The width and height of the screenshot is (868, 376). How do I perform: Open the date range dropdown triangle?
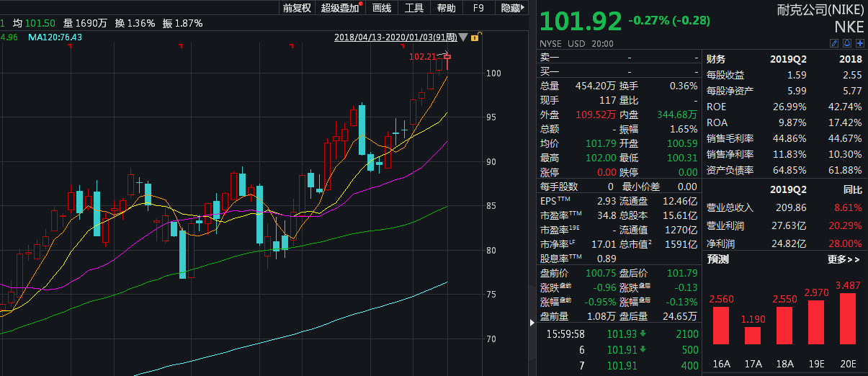click(465, 37)
